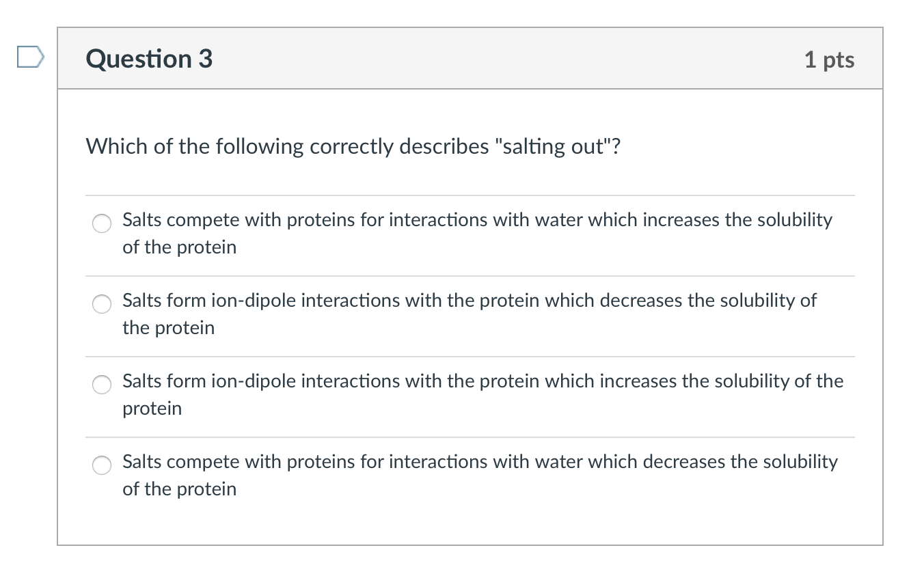924x563 pixels.
Task: Choose radio for ion-dipole increases solubility answer
Action: tap(102, 385)
